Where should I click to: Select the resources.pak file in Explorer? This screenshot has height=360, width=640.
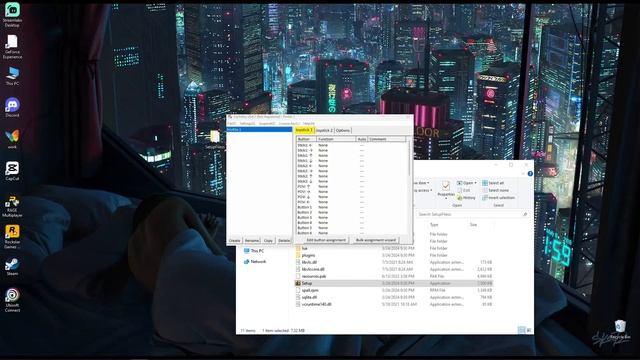(394, 276)
